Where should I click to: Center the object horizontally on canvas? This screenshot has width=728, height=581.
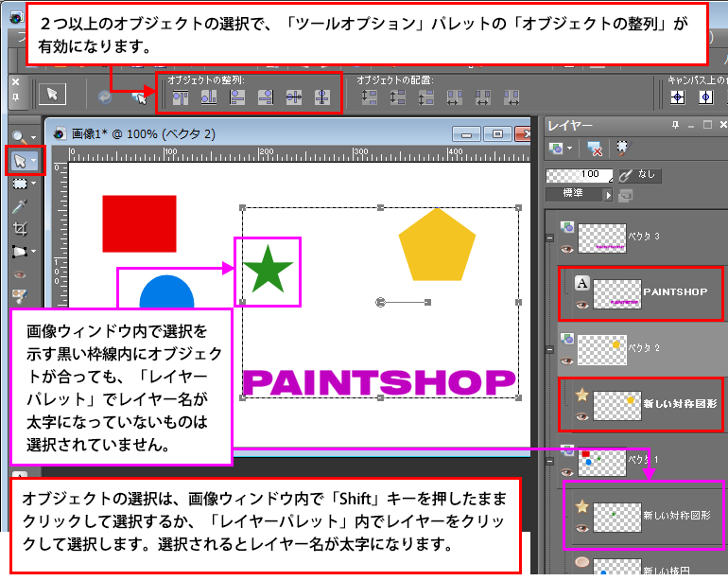click(x=706, y=97)
